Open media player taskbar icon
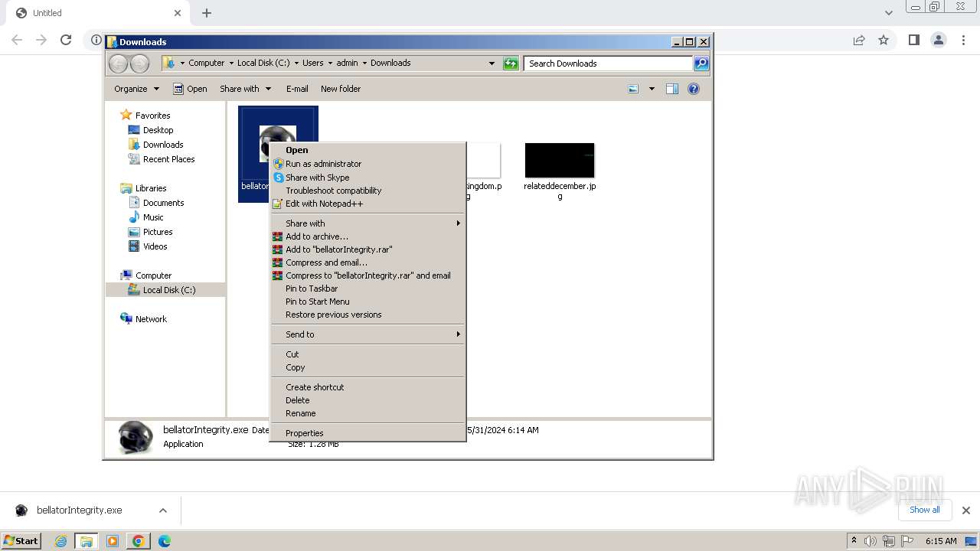This screenshot has width=980, height=551. point(113,541)
